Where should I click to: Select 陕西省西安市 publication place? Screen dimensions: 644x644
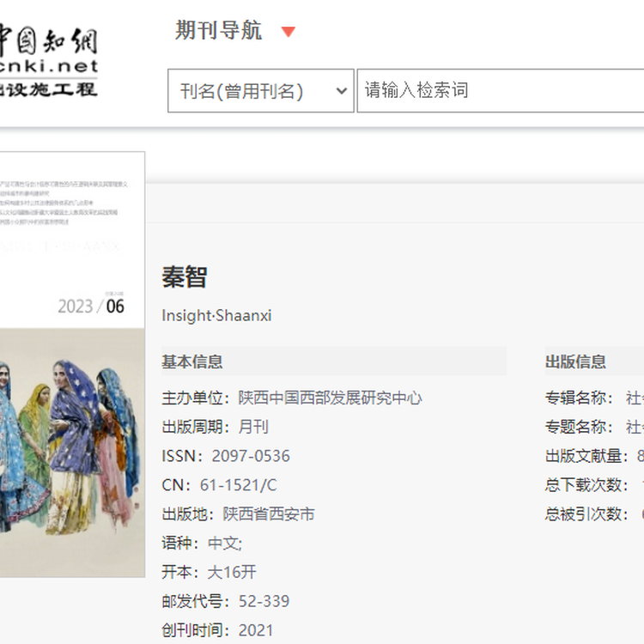coord(269,514)
